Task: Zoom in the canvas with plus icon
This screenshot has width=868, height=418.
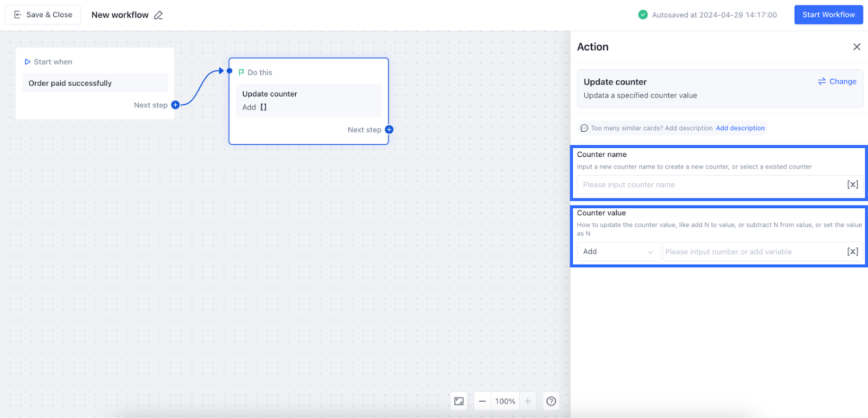Action: [527, 401]
